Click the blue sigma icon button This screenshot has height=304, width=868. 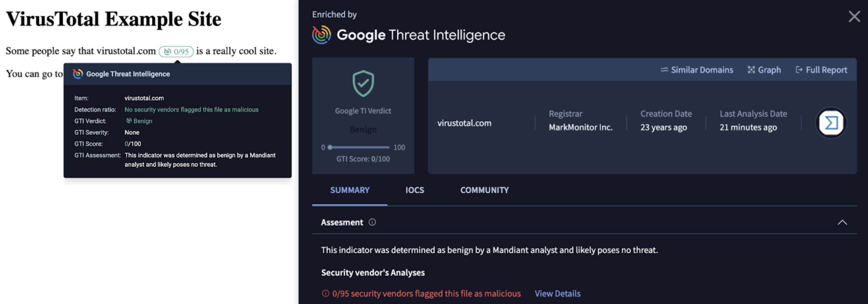[831, 123]
